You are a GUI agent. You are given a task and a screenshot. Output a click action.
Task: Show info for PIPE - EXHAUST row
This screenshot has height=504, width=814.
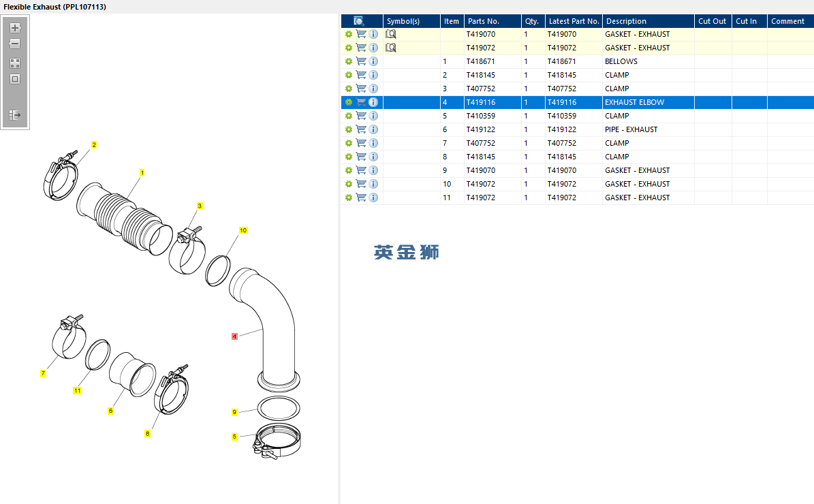click(x=373, y=129)
